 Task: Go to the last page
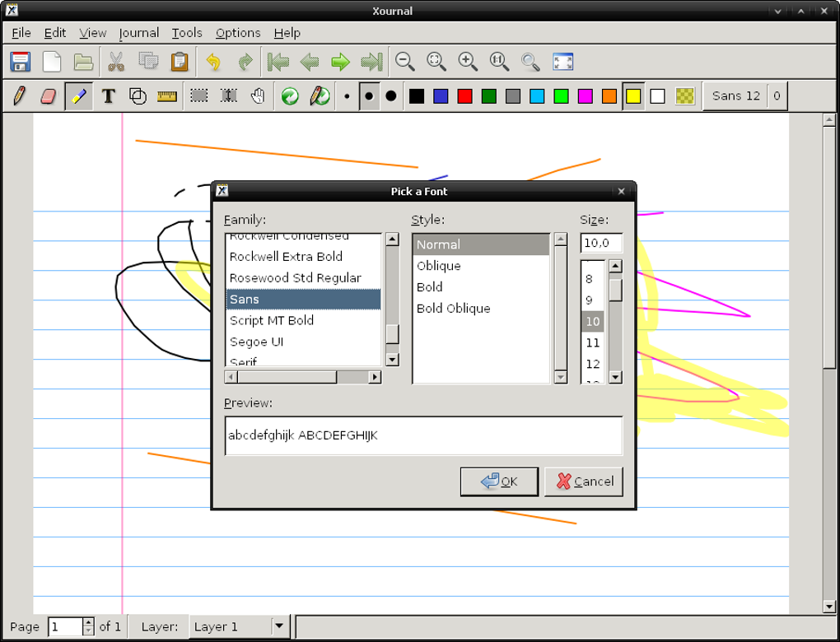point(372,62)
